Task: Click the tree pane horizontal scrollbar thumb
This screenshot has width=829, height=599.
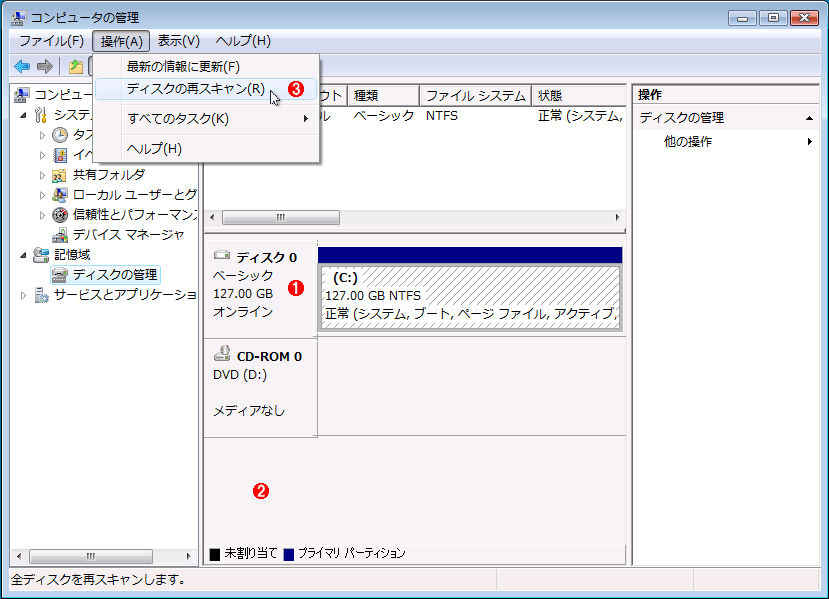Action: coord(91,556)
